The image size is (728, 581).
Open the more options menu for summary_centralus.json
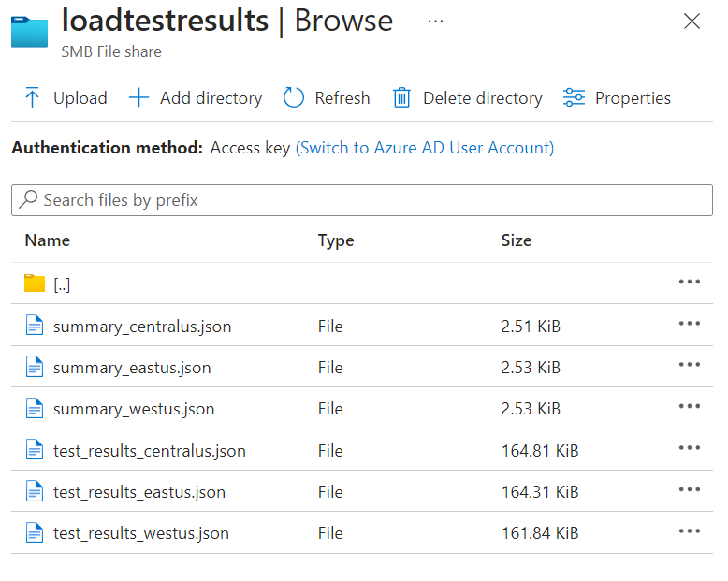click(690, 324)
